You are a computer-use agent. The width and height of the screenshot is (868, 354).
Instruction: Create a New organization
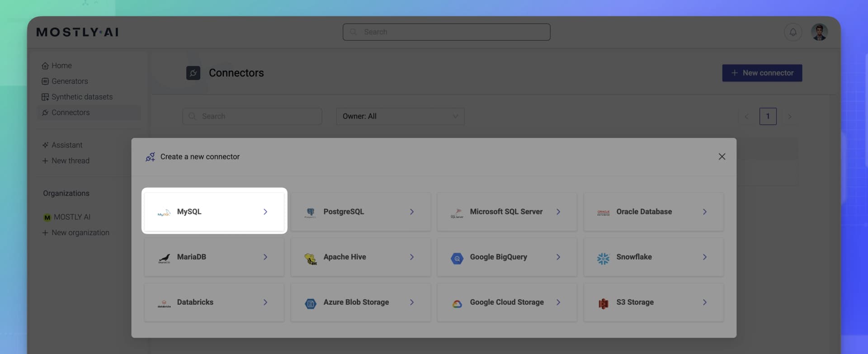coord(76,233)
